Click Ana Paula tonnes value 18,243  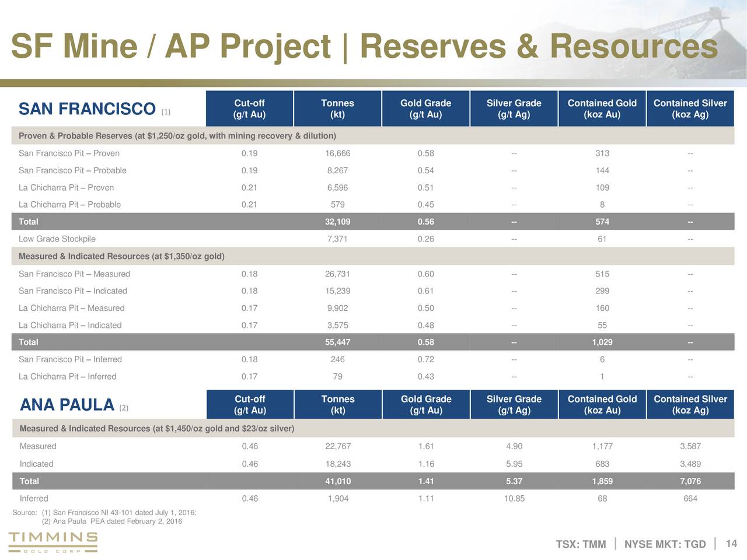pos(338,464)
